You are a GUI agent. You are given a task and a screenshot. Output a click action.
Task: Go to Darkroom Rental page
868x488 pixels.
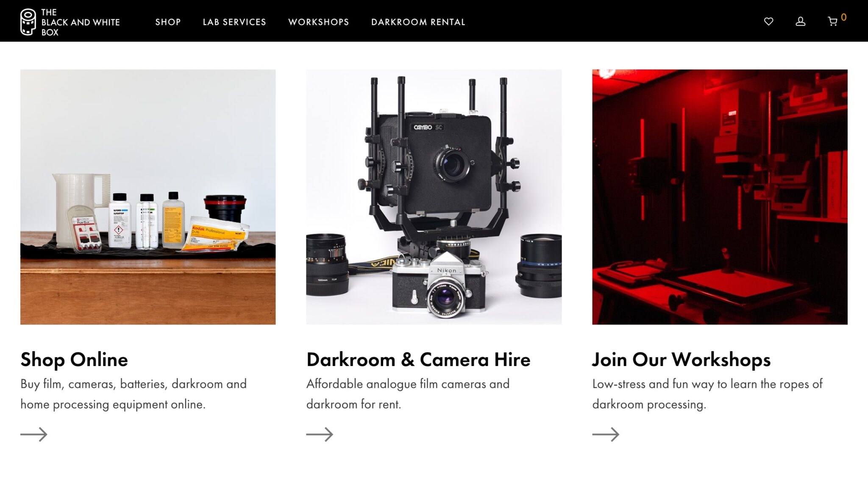point(418,22)
